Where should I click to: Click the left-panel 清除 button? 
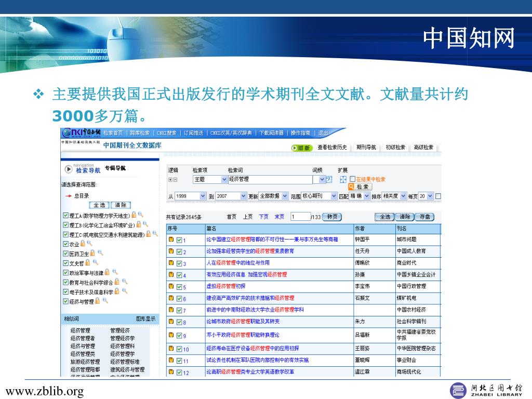click(121, 205)
